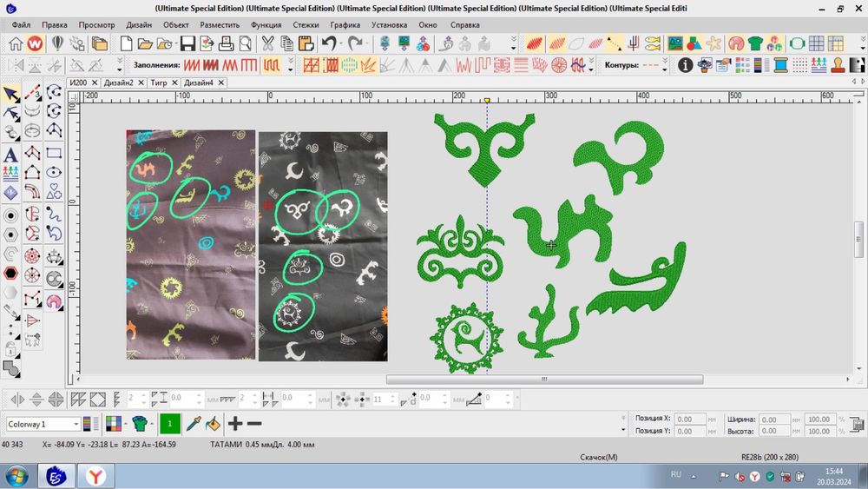Select the eyedropper color picker tool
This screenshot has height=489, width=868.
coord(194,424)
